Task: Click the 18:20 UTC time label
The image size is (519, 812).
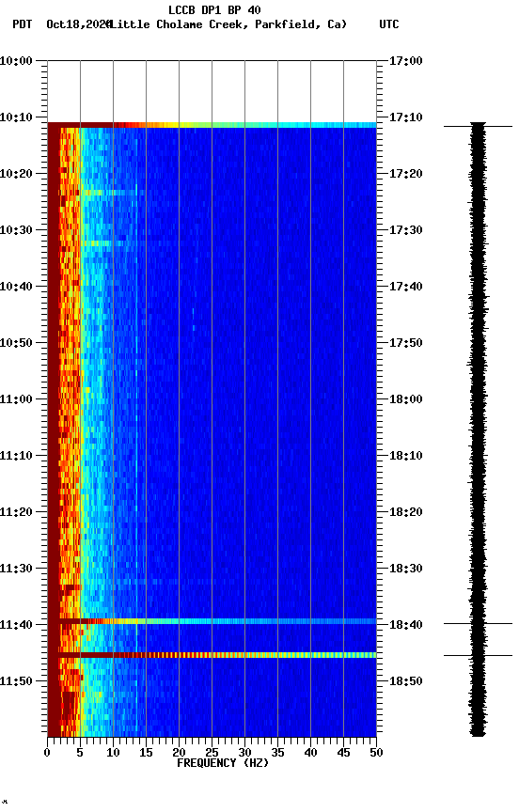Action: pyautogui.click(x=405, y=513)
